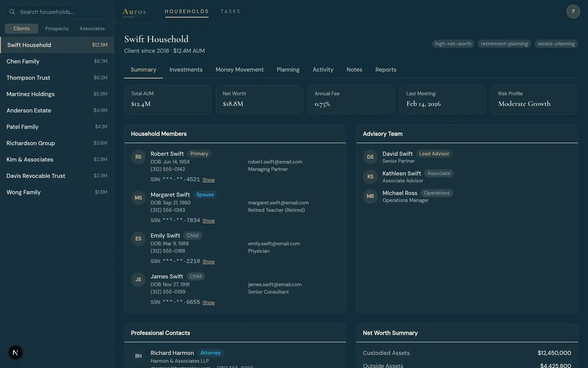Open the Reports tab
Viewport: 588px width, 368px height.
tap(386, 70)
